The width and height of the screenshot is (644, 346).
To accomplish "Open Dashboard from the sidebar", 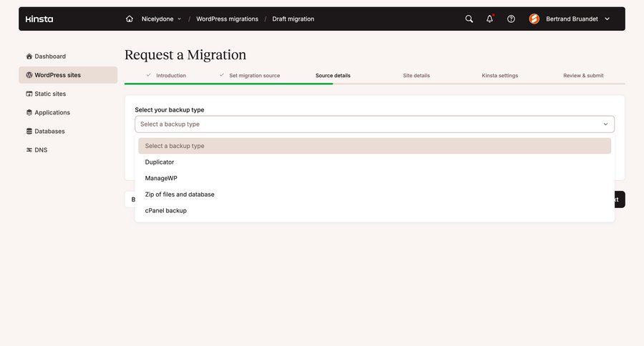I will 49,56.
